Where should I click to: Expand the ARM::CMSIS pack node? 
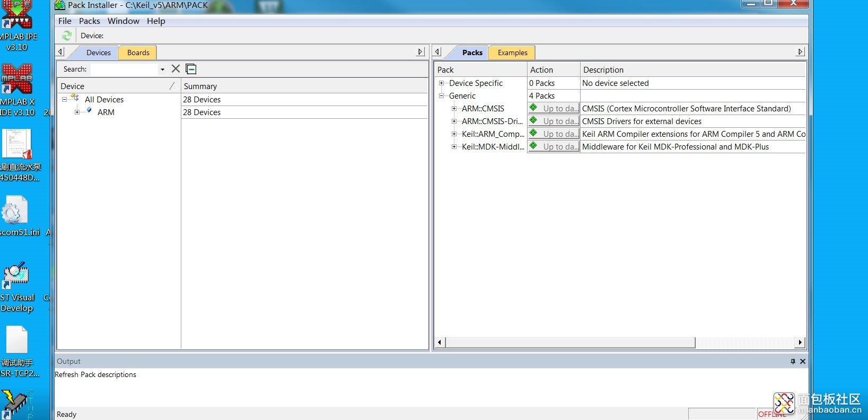click(454, 109)
